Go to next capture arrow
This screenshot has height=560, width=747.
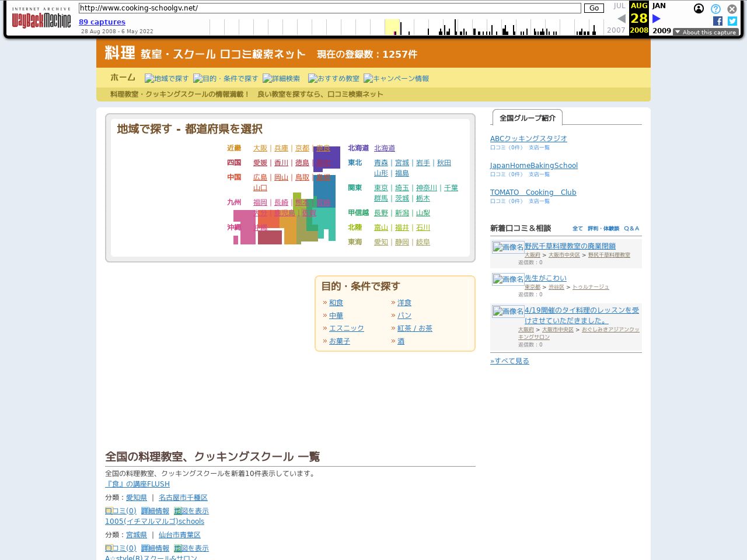coord(657,19)
